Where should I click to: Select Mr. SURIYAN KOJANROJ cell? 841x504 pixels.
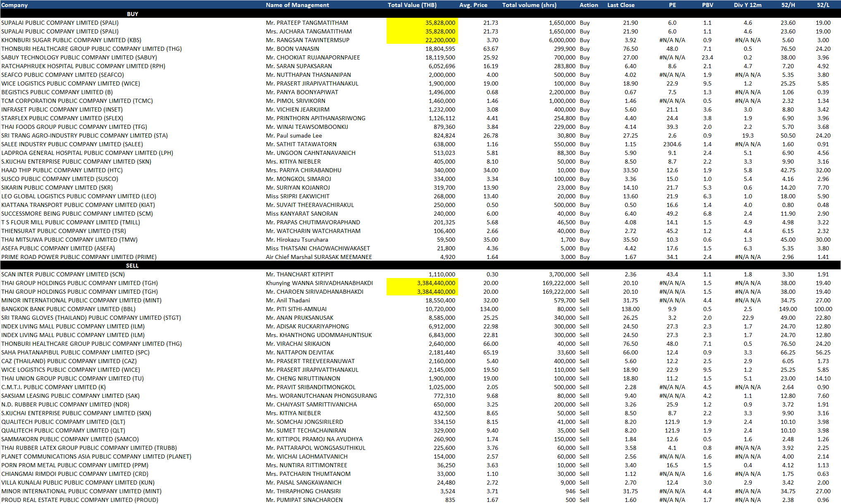click(298, 188)
